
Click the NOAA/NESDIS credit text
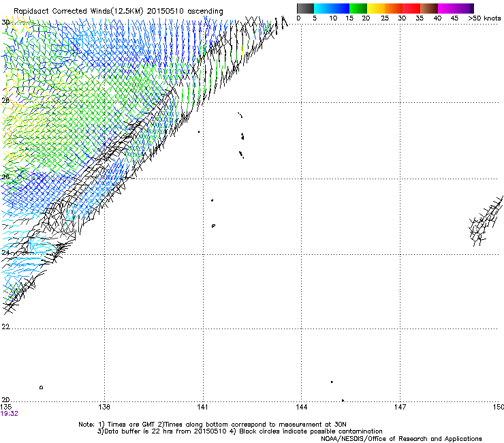(x=401, y=438)
